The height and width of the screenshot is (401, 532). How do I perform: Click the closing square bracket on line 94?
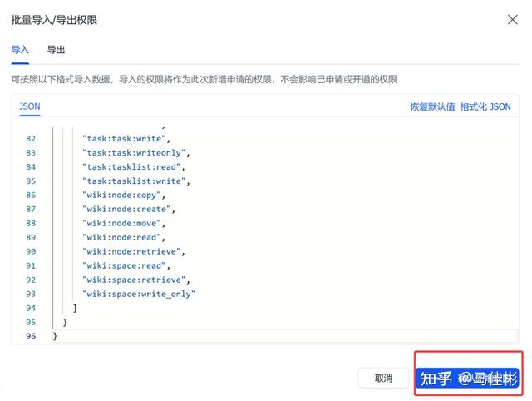[x=75, y=308]
